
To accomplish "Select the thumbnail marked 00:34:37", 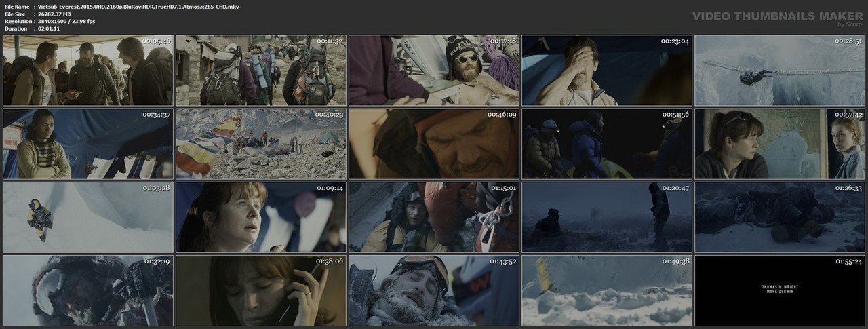I will click(87, 144).
